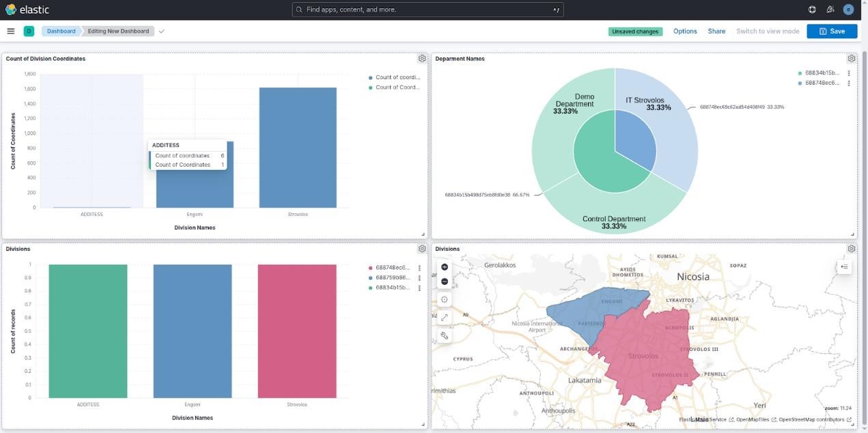Open panel options for Count of Division Coordinates

pos(422,59)
